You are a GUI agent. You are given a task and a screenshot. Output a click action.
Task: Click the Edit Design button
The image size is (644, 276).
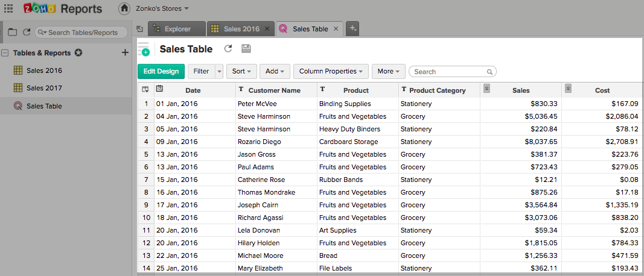161,72
